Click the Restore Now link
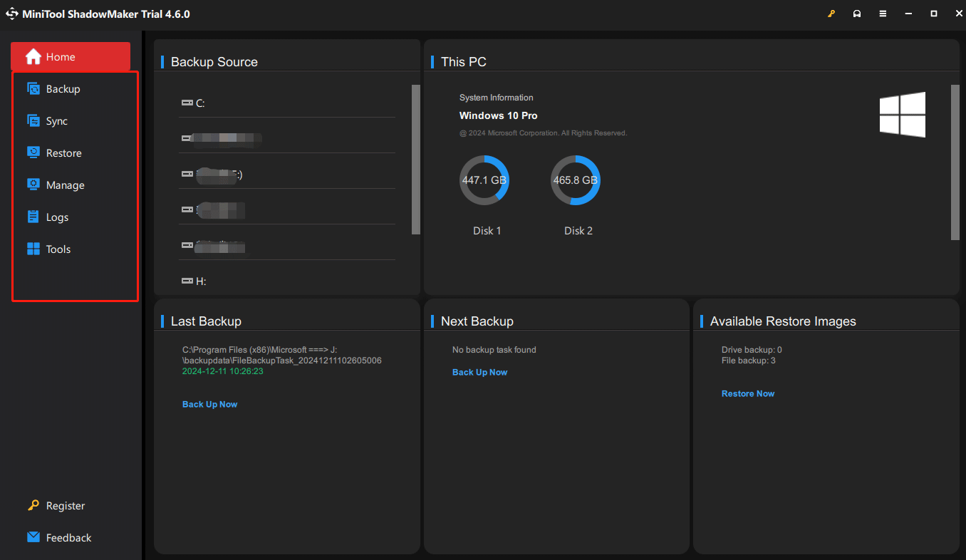 (x=747, y=394)
